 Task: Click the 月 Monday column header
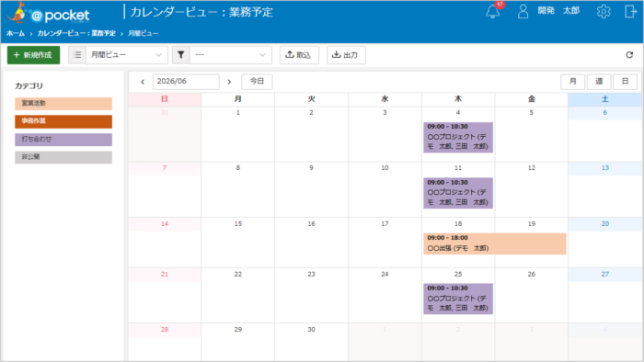click(x=237, y=99)
